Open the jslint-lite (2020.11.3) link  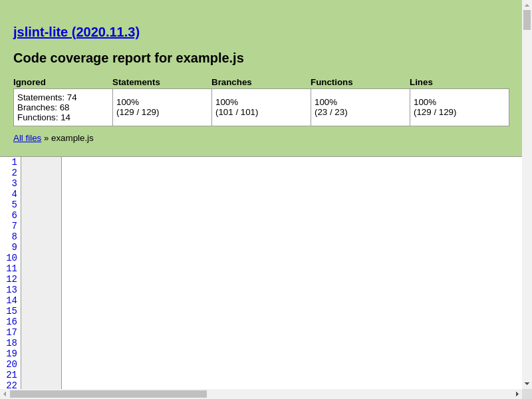coord(76,32)
